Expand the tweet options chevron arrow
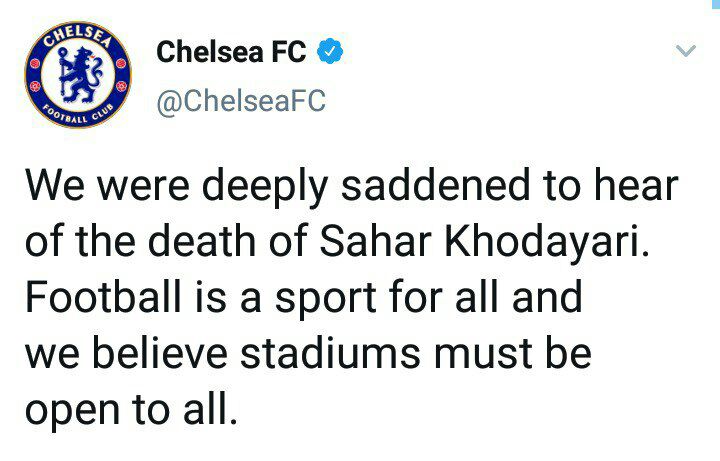720x461 pixels. click(x=686, y=50)
